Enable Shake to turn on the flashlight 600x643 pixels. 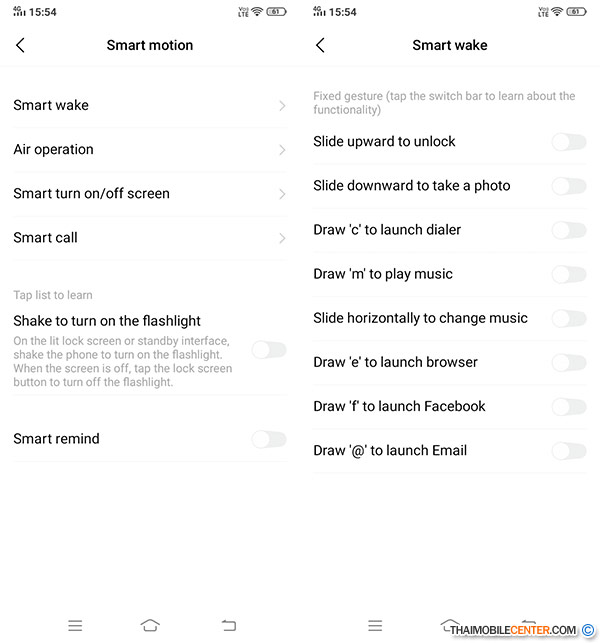pyautogui.click(x=268, y=349)
